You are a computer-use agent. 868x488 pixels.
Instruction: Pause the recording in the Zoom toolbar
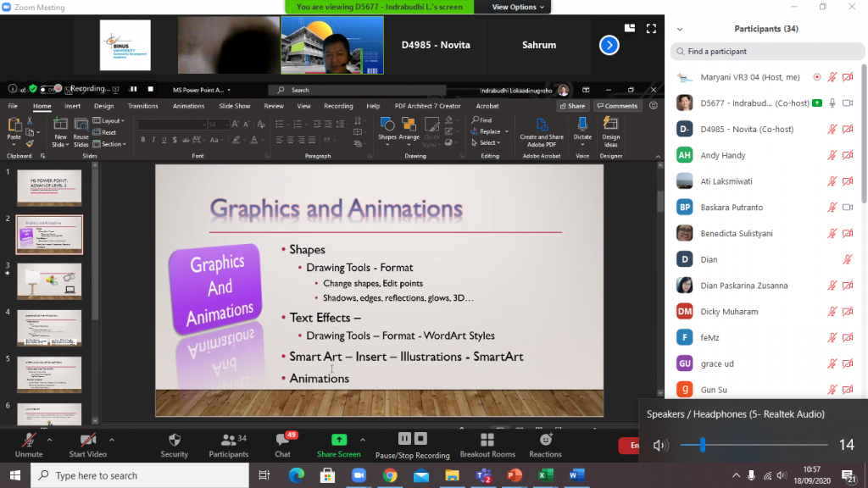click(x=404, y=439)
